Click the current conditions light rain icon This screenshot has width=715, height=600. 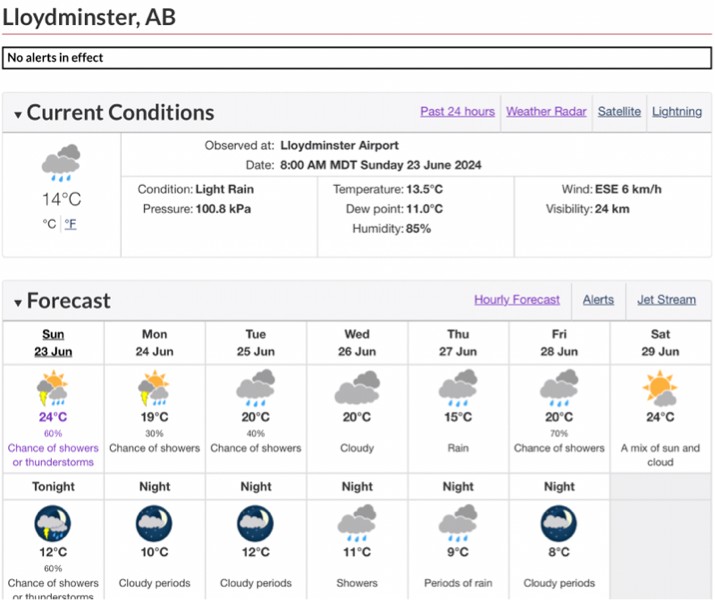pos(60,164)
